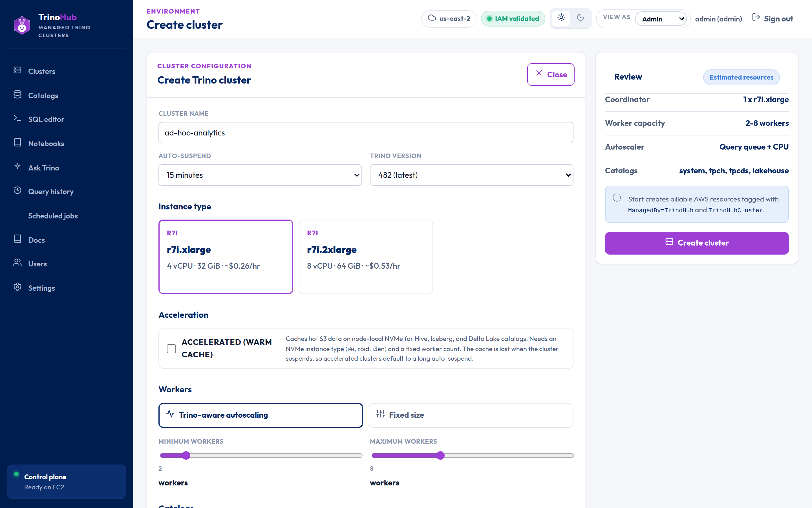
Task: Click the 'system, tpch, tpcds, lakehouse' catalogs value
Action: (734, 171)
